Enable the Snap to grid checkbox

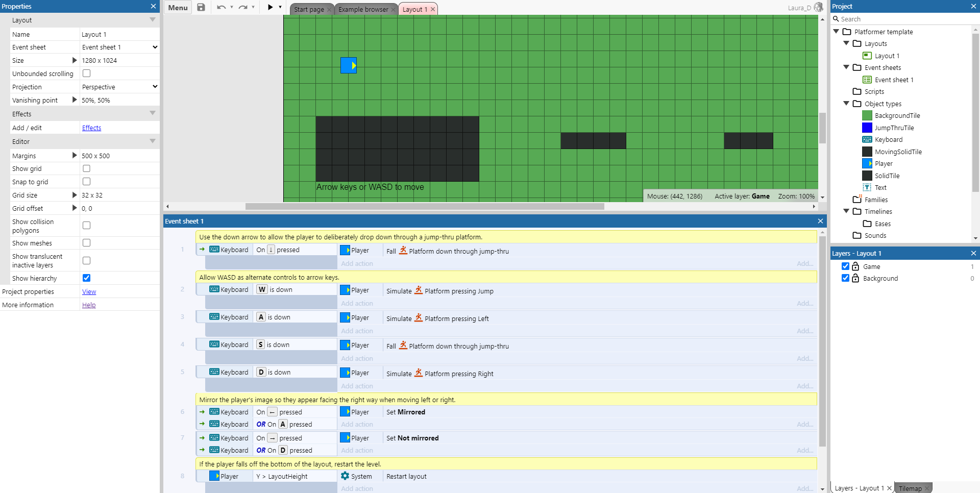pyautogui.click(x=87, y=182)
